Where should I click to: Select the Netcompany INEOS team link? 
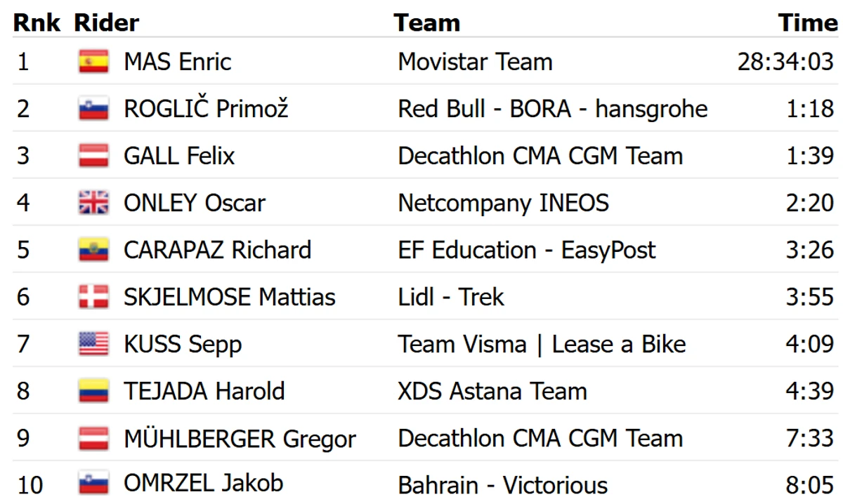coord(504,203)
